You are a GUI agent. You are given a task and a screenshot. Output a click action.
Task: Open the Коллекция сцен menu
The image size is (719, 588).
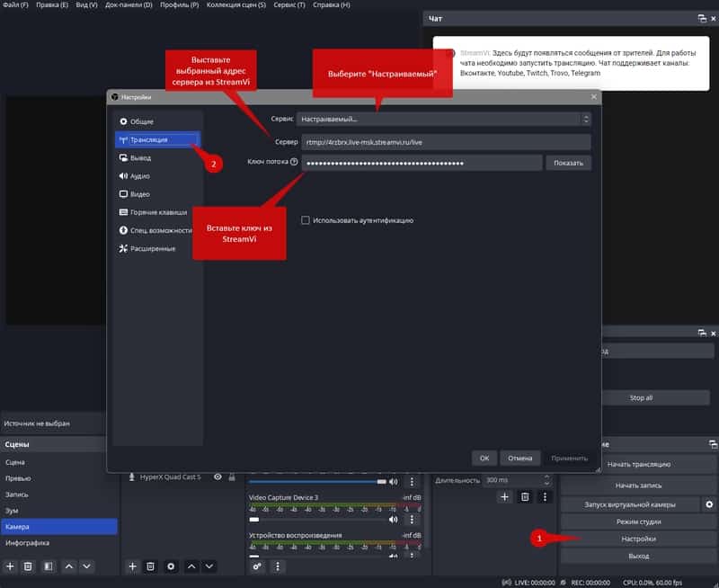(x=236, y=4)
